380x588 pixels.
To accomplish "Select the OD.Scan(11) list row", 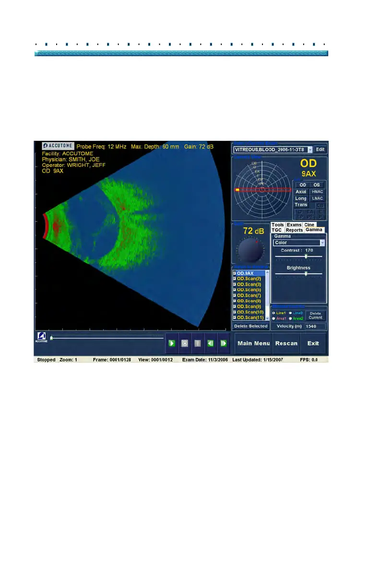I will pyautogui.click(x=249, y=318).
